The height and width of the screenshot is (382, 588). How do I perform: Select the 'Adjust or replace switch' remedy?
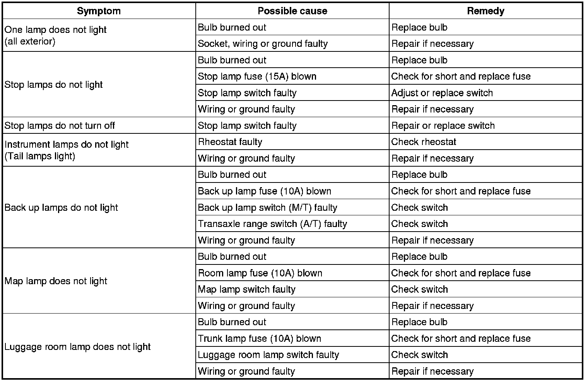pyautogui.click(x=442, y=93)
